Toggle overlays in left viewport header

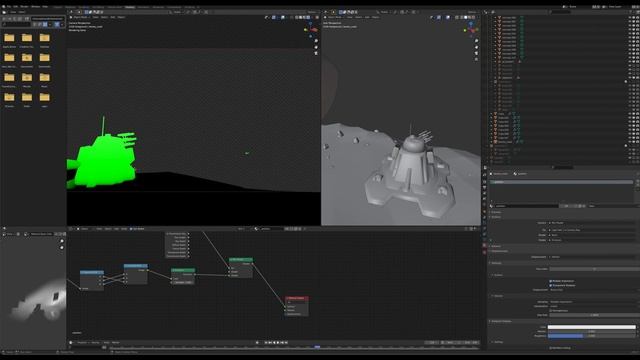[x=283, y=17]
